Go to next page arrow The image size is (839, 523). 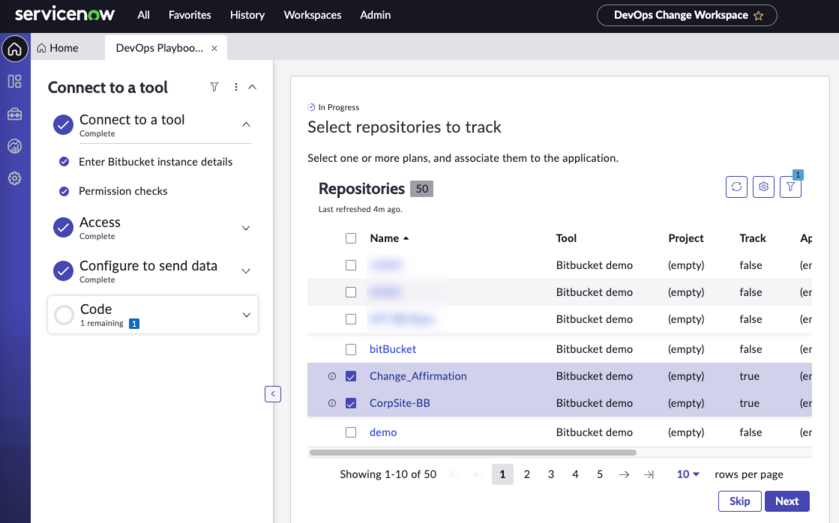coord(624,474)
